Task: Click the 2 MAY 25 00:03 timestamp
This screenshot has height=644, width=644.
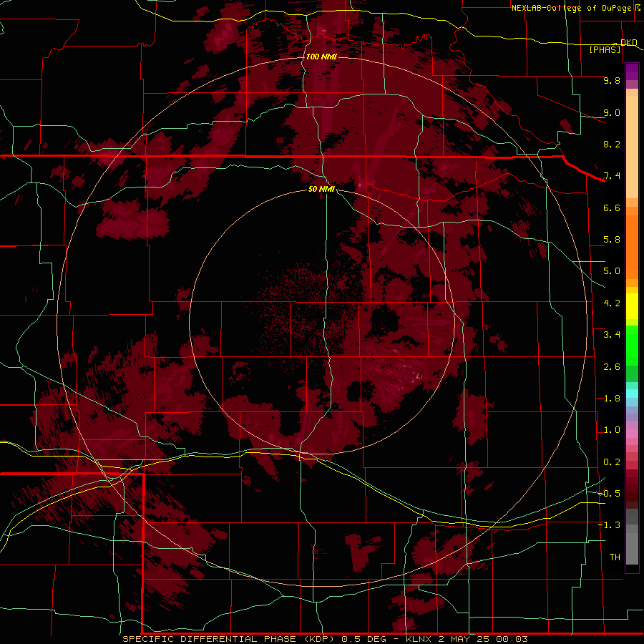Action: tap(483, 639)
